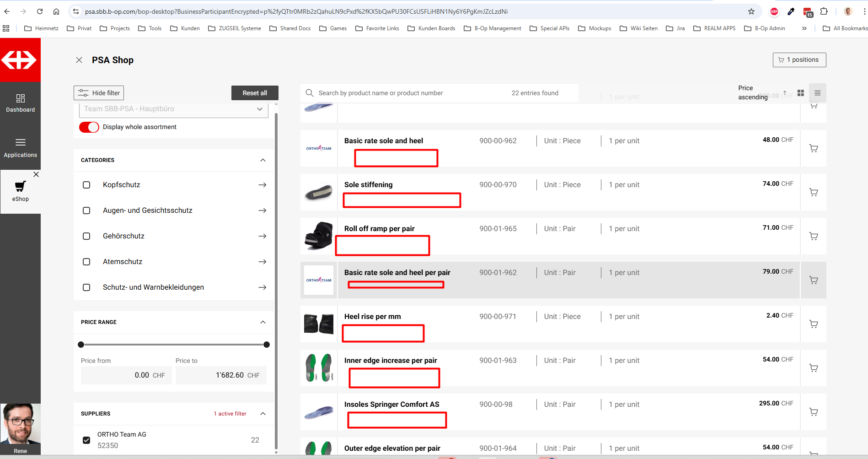Collapse the Price Range section

click(x=263, y=322)
